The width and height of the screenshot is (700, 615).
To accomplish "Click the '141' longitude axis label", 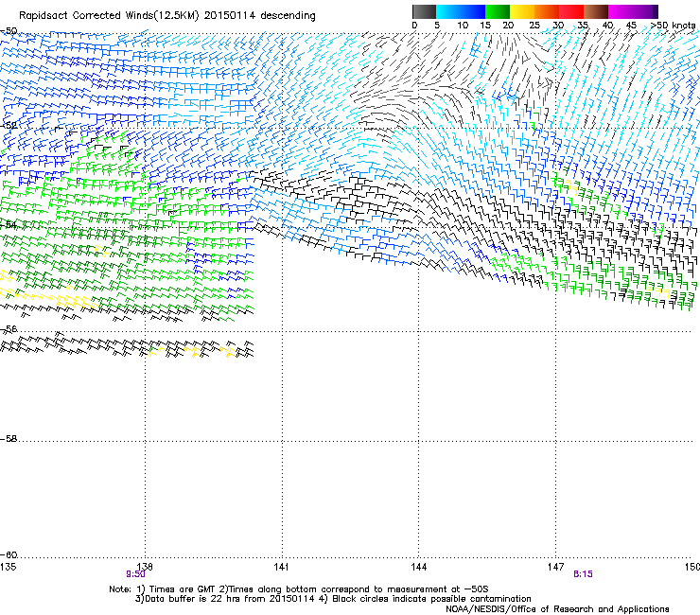I will [282, 567].
